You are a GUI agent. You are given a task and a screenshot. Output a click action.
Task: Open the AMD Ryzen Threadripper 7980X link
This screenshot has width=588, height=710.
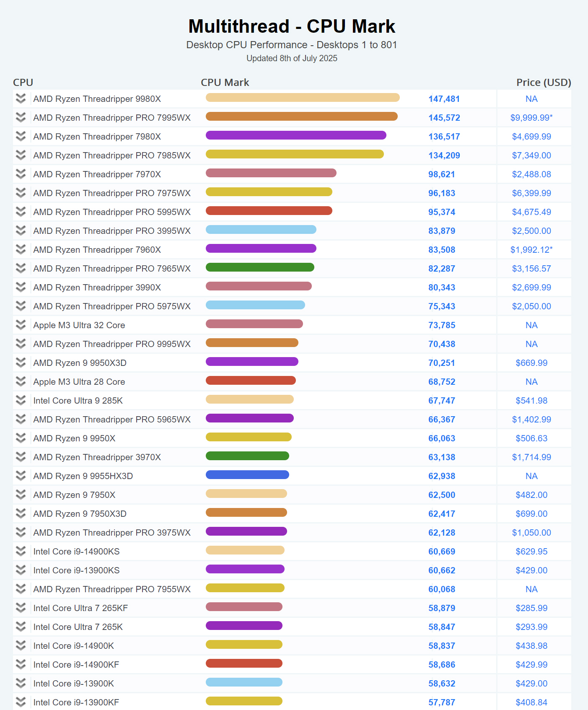pos(97,137)
